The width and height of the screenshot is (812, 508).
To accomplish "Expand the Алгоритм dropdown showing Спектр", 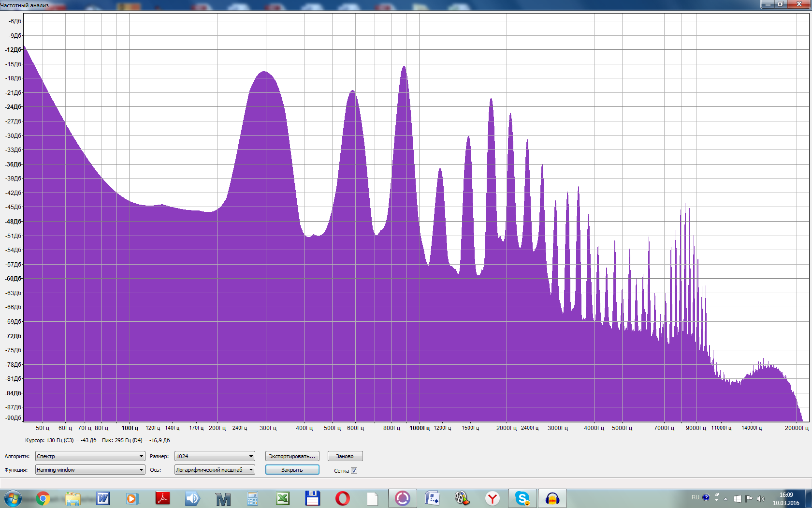I will coord(90,456).
